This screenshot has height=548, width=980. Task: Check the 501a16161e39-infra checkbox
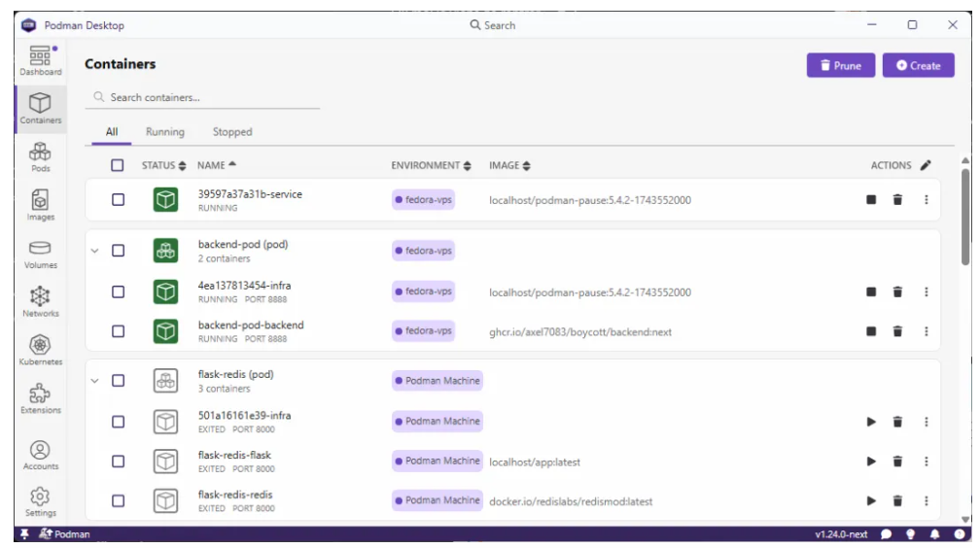coord(118,422)
